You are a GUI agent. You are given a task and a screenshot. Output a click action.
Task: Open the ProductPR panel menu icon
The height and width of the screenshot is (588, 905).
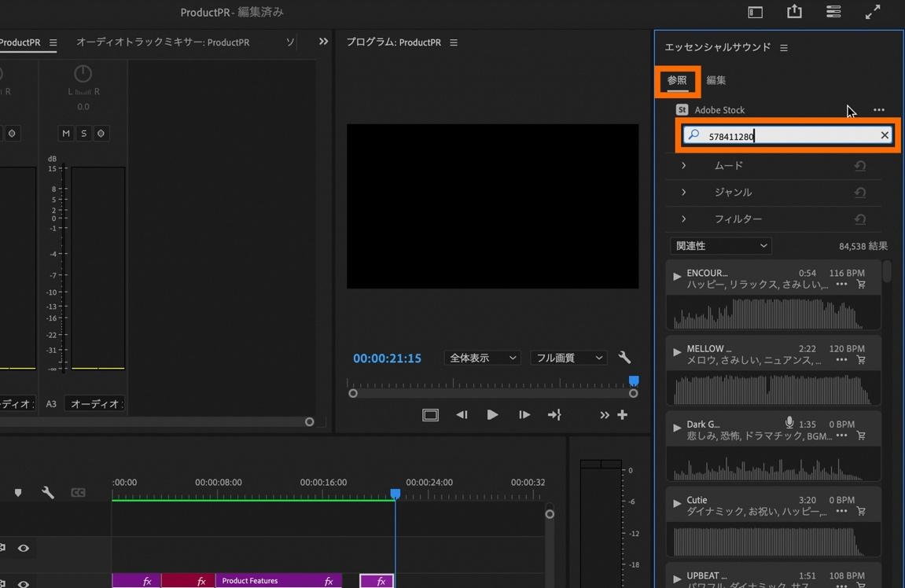click(53, 42)
